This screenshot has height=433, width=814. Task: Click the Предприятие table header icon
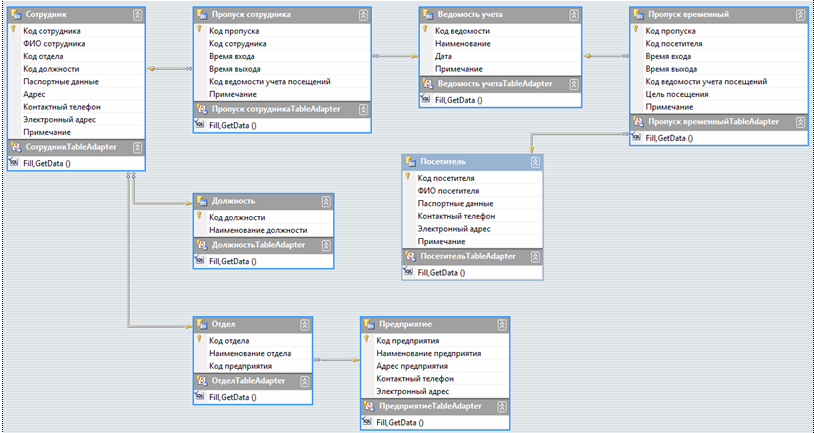tap(368, 325)
